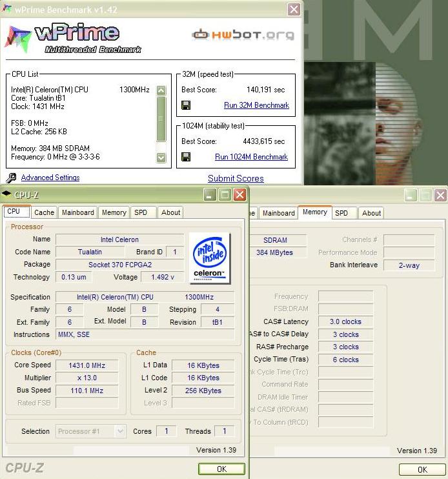Close the front CPU-Z window
This screenshot has height=479, width=448.
point(240,194)
